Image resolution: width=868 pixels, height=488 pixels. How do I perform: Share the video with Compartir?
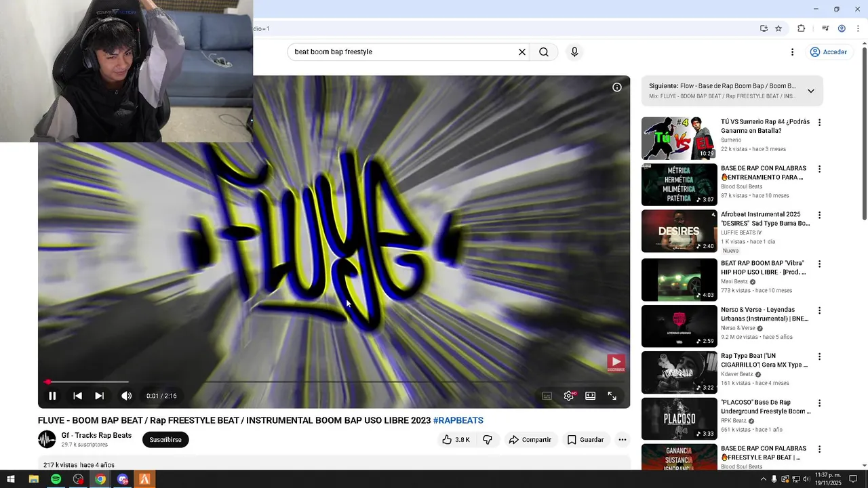click(530, 440)
